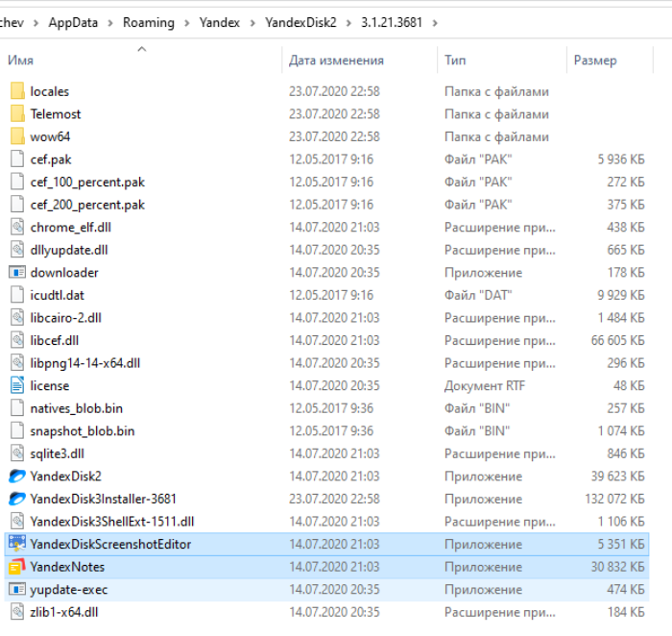The width and height of the screenshot is (672, 636).
Task: Select the yupdate-exec file name
Action: click(x=68, y=590)
